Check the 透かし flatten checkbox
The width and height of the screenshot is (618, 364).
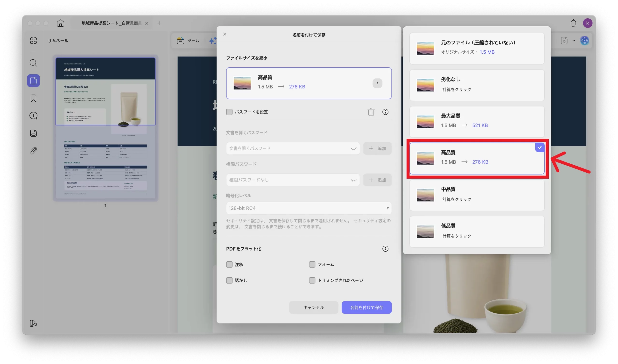pyautogui.click(x=229, y=280)
